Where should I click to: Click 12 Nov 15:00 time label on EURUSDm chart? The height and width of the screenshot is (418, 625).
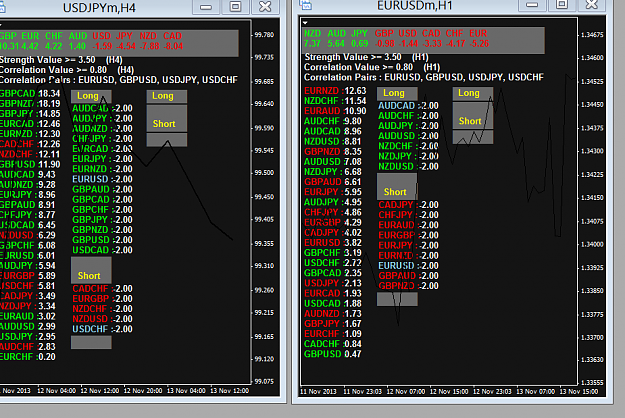pyautogui.click(x=449, y=392)
